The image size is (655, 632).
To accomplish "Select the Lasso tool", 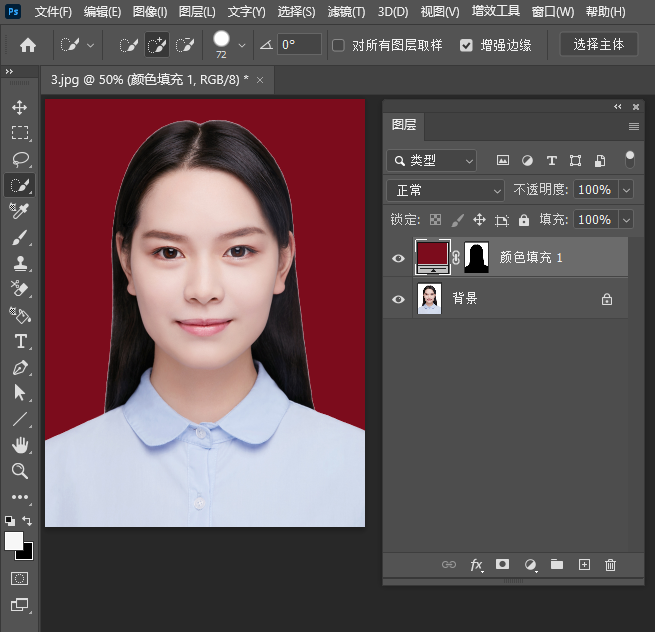I will click(x=20, y=159).
